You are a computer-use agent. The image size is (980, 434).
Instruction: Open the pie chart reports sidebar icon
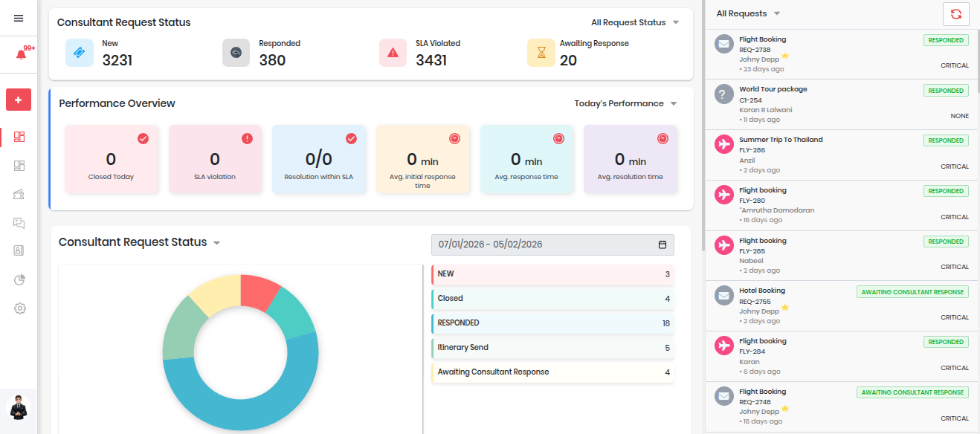pyautogui.click(x=19, y=280)
